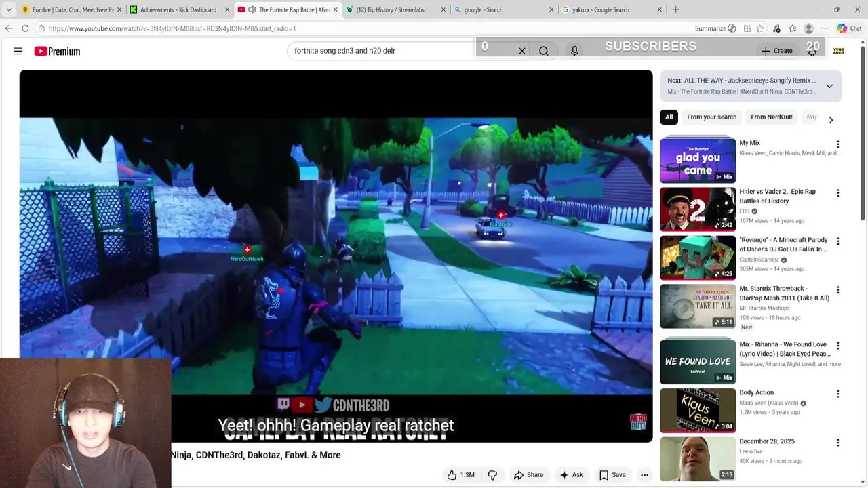Show more filter chips with right arrow
This screenshot has width=868, height=488.
point(831,120)
